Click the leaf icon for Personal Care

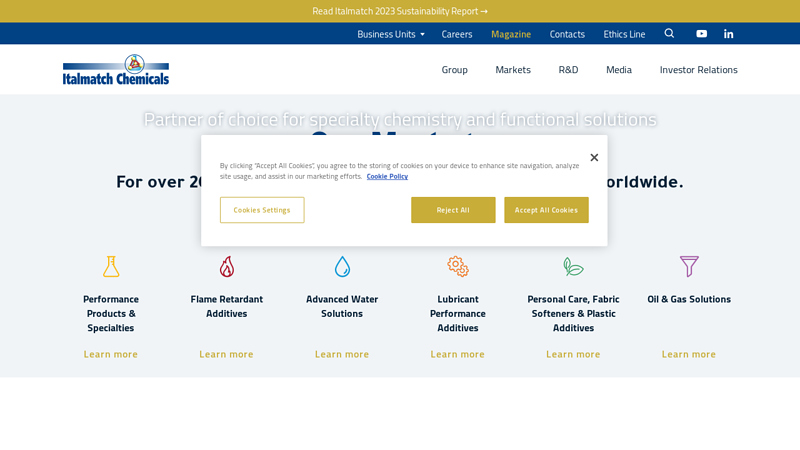pyautogui.click(x=573, y=266)
